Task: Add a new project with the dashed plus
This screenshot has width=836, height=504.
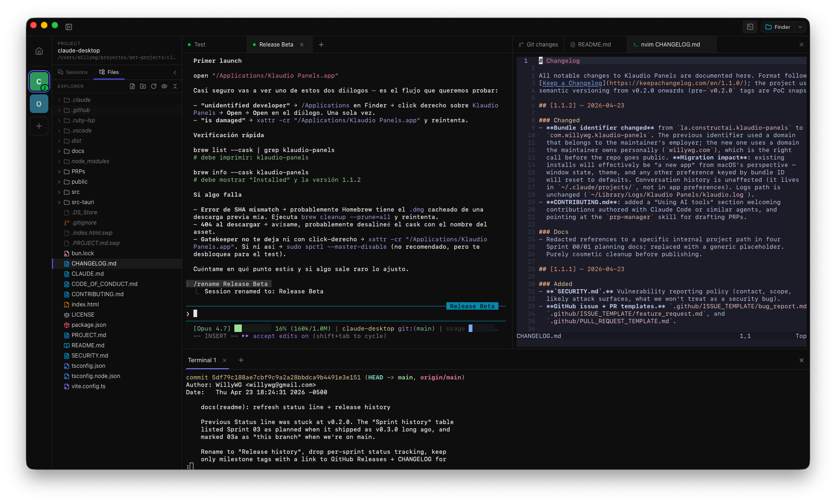Action: coord(39,126)
